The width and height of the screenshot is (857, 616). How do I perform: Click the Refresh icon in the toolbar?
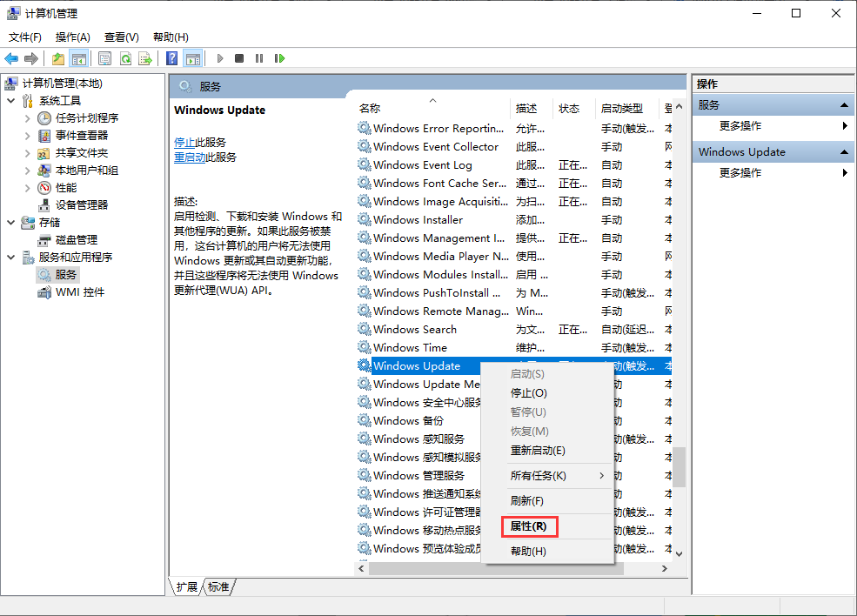125,58
